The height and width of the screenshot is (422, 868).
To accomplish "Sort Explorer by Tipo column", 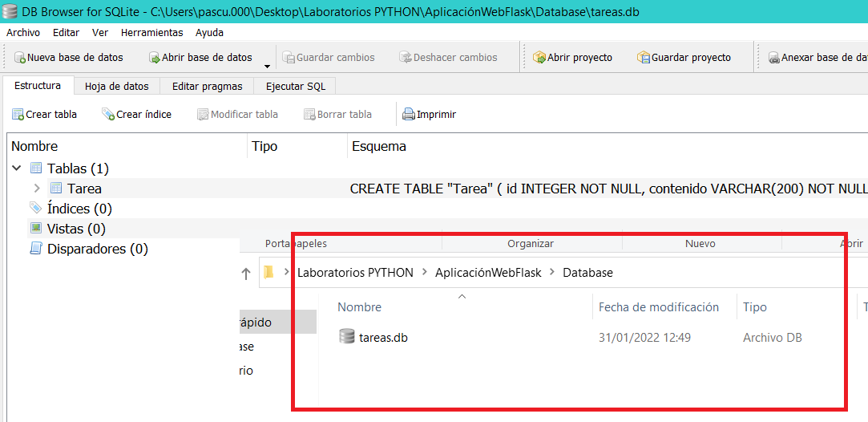I will pos(755,306).
